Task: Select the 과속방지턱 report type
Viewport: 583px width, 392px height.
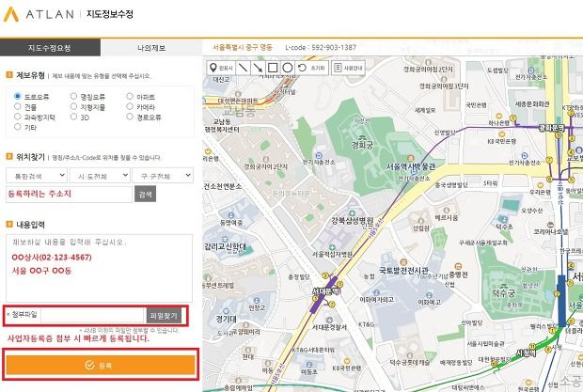Action: click(x=18, y=117)
